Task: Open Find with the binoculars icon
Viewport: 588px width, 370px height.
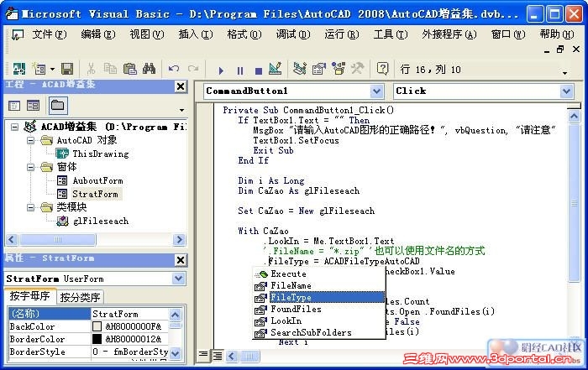Action: pyautogui.click(x=149, y=69)
